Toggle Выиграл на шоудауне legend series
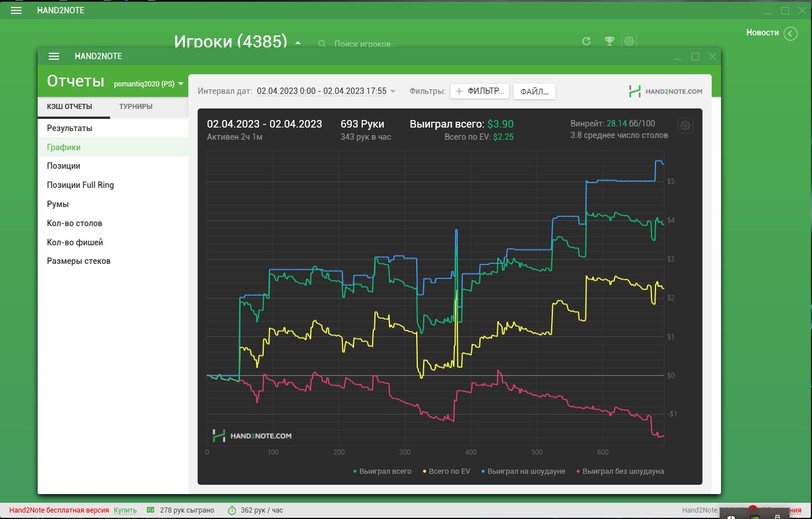Screen dimensions: 812x519 coord(523,471)
